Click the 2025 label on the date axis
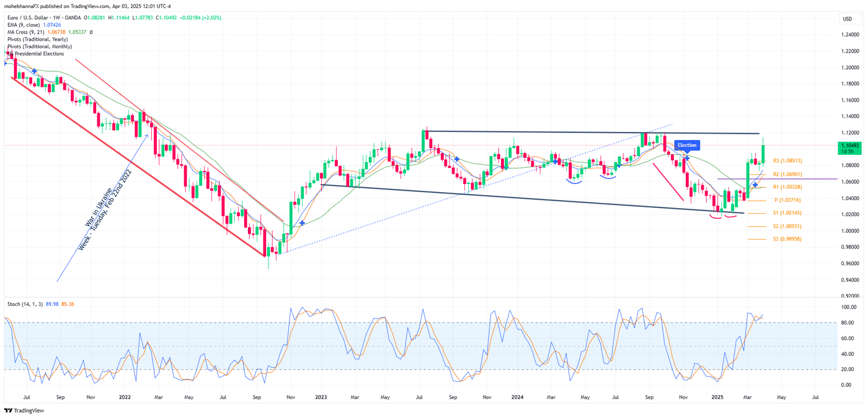The width and height of the screenshot is (868, 418). [717, 396]
